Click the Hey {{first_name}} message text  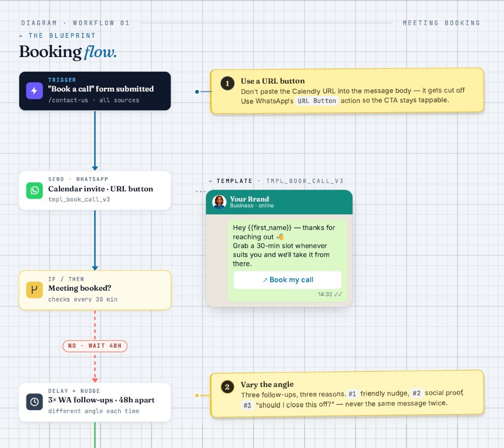[284, 246]
